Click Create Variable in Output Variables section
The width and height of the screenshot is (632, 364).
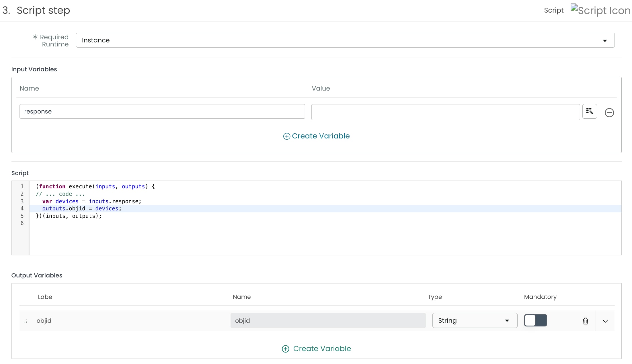pos(322,349)
